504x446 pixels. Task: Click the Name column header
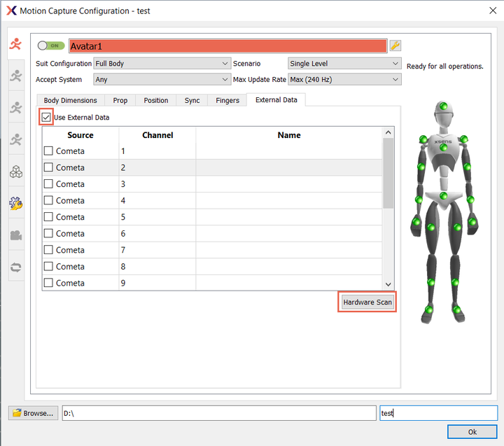click(x=289, y=135)
